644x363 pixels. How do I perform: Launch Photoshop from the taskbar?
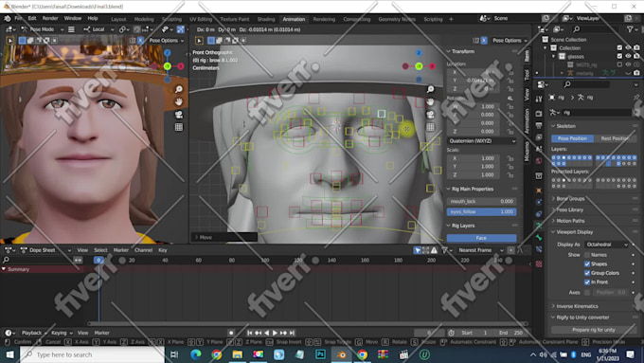pyautogui.click(x=320, y=354)
